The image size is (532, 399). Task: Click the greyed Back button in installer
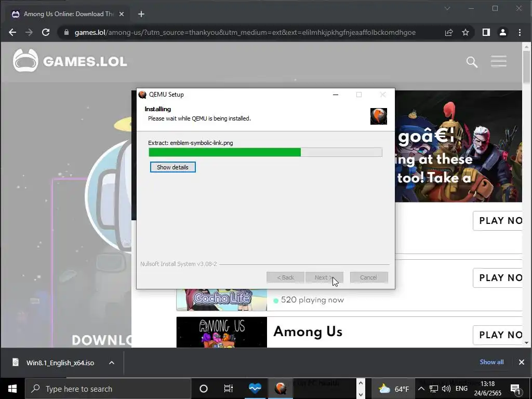[285, 277]
